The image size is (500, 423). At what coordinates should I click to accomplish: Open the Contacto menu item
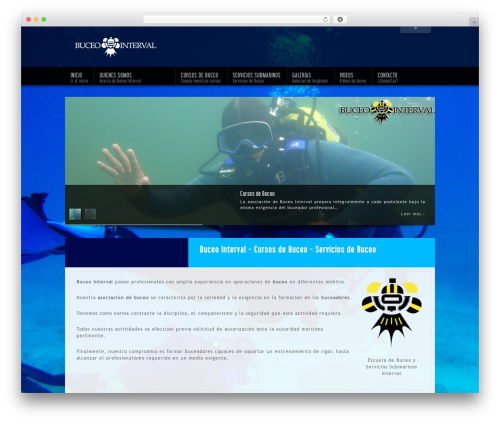tap(387, 77)
